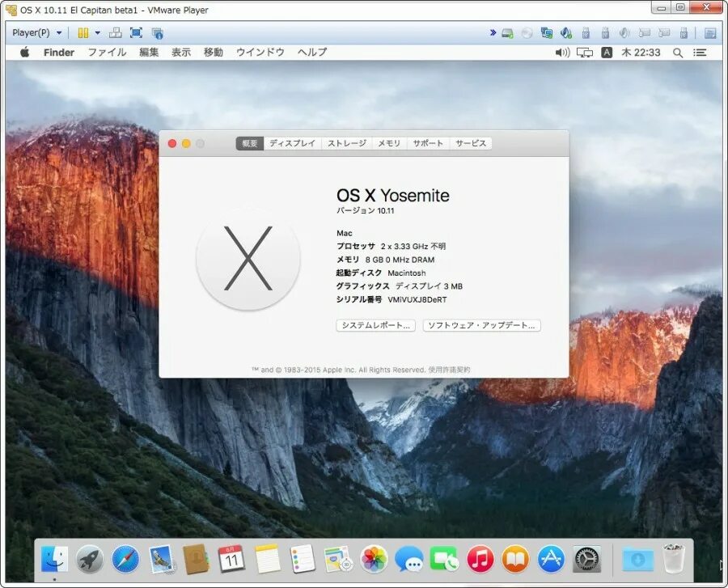Click the network adapter device icon

[x=547, y=33]
